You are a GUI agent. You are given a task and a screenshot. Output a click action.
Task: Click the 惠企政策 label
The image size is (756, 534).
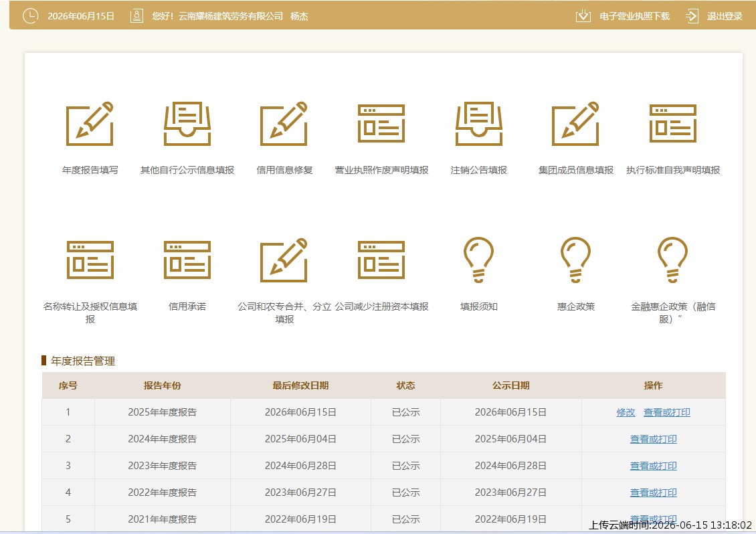pyautogui.click(x=575, y=306)
